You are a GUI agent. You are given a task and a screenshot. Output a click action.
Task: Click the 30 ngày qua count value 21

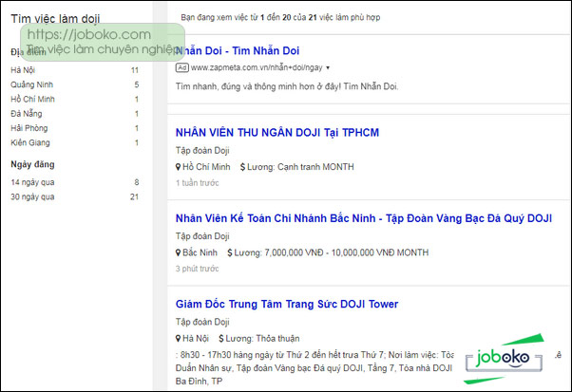pyautogui.click(x=134, y=196)
